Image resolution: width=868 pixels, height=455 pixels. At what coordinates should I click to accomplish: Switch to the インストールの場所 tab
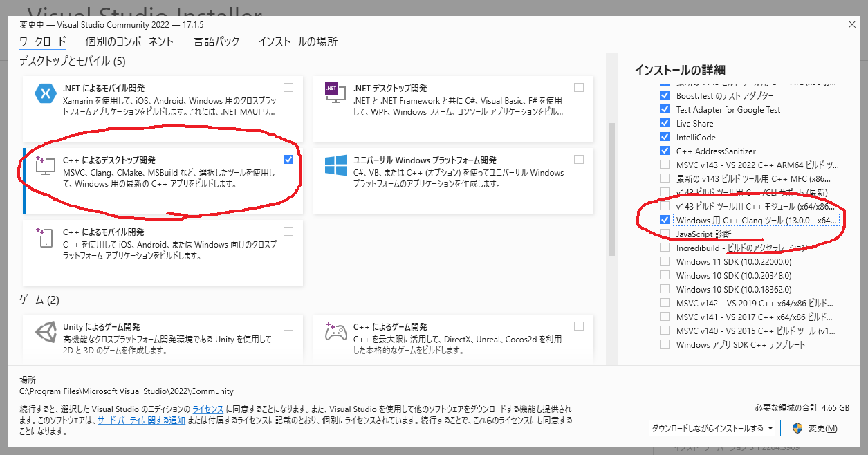(x=298, y=41)
